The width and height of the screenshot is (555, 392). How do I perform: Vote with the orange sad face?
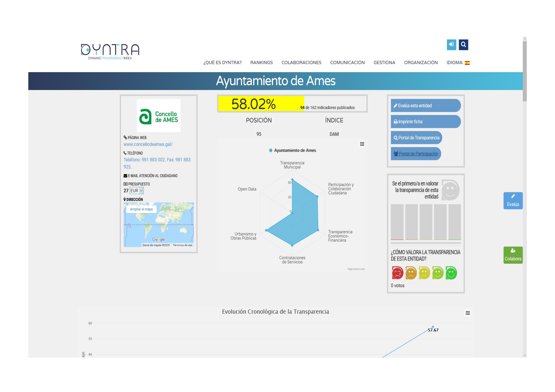point(411,273)
